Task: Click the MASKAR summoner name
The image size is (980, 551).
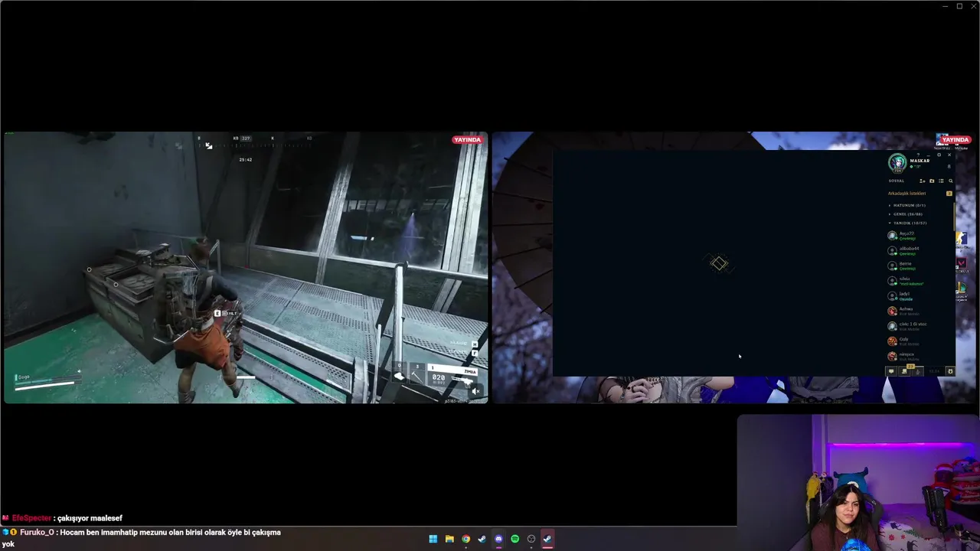Action: click(920, 161)
